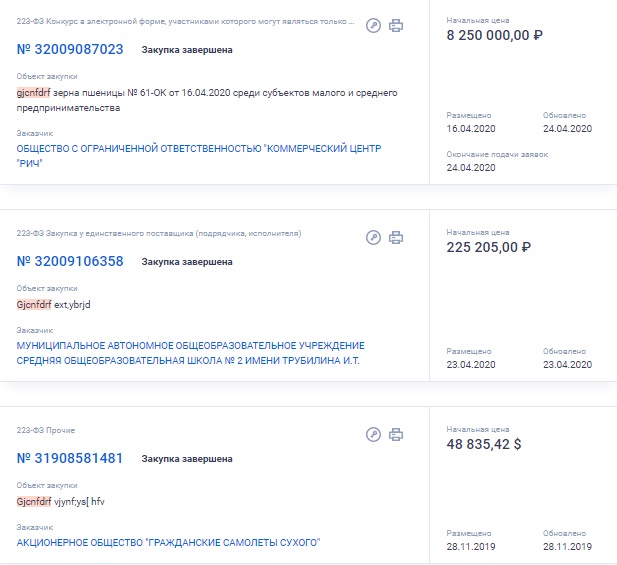Print the purchase 32009106358 card
This screenshot has height=565, width=617.
pyautogui.click(x=396, y=237)
